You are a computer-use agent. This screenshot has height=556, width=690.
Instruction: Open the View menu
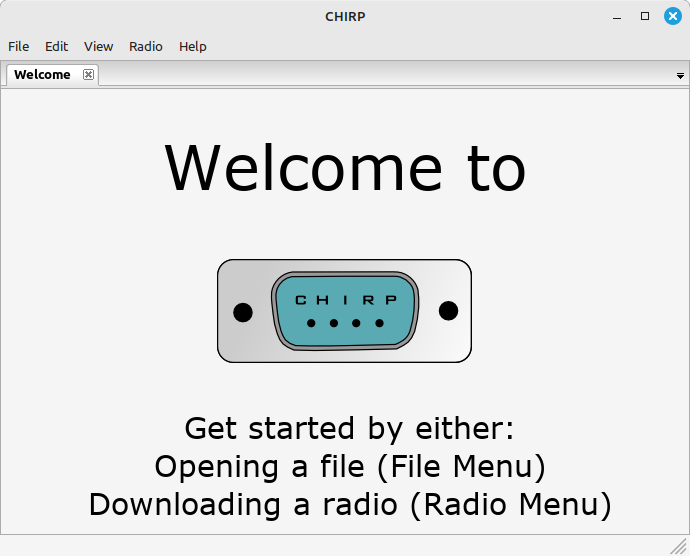(99, 46)
